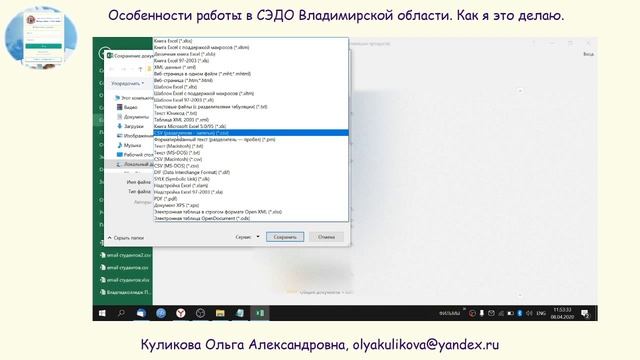The height and width of the screenshot is (360, 640).
Task: Choose Текстовые файлы с разделителями табуляции (*.txt)
Action: pyautogui.click(x=251, y=107)
